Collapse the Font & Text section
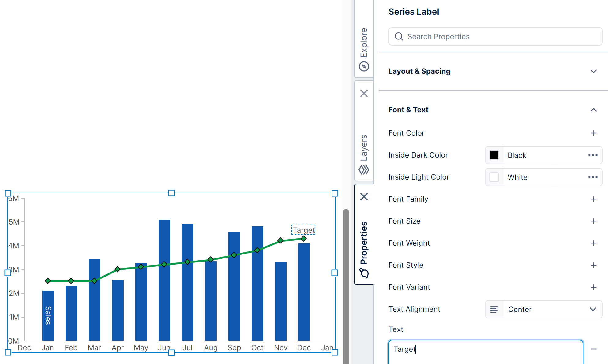This screenshot has width=608, height=364. (593, 110)
